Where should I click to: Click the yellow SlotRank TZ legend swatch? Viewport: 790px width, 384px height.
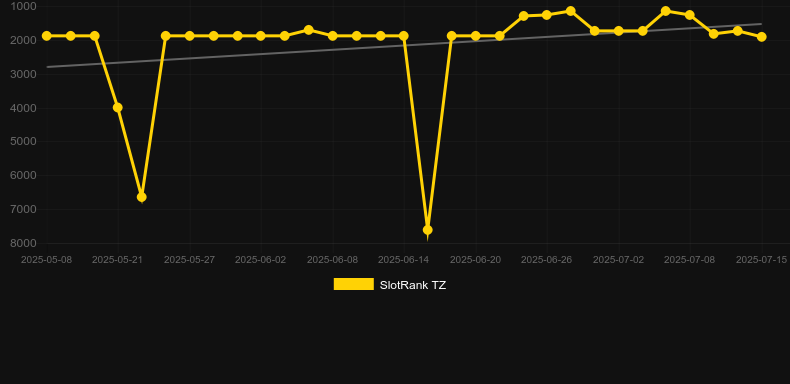coord(354,284)
